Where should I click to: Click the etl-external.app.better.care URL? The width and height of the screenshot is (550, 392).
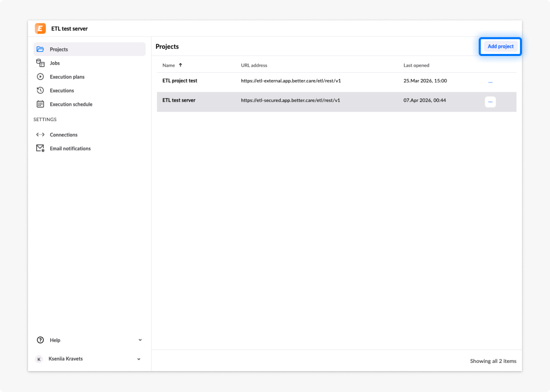click(291, 80)
